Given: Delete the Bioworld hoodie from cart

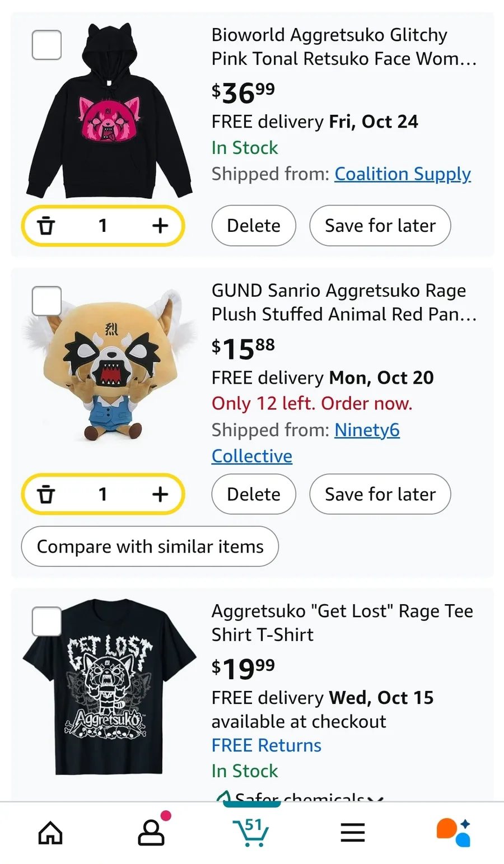Looking at the screenshot, I should tap(253, 226).
